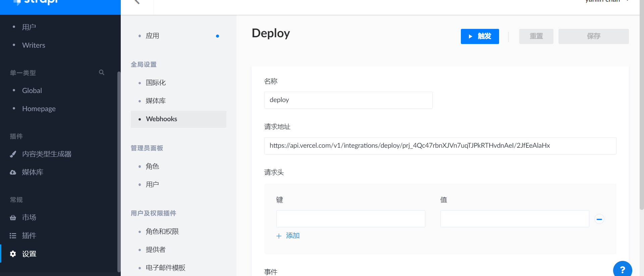Click the 设置 gear icon
This screenshot has height=276, width=644.
pos(13,254)
